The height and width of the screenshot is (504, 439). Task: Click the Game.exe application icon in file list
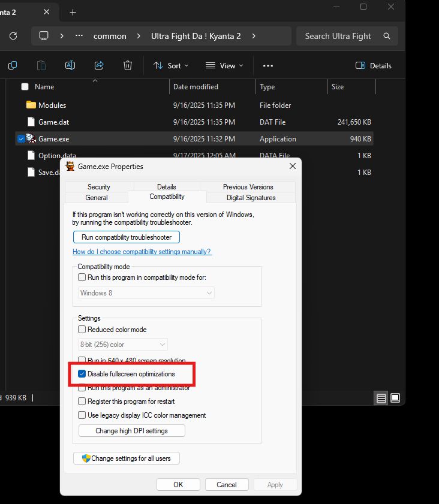[x=31, y=138]
